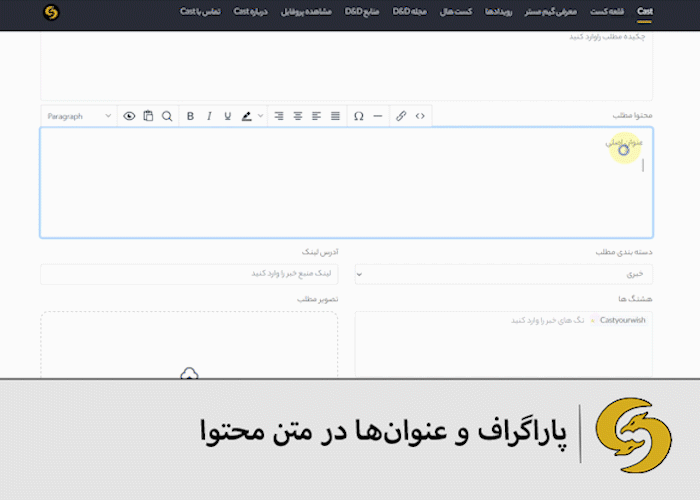Open source code view icon
700x500 pixels.
click(420, 116)
